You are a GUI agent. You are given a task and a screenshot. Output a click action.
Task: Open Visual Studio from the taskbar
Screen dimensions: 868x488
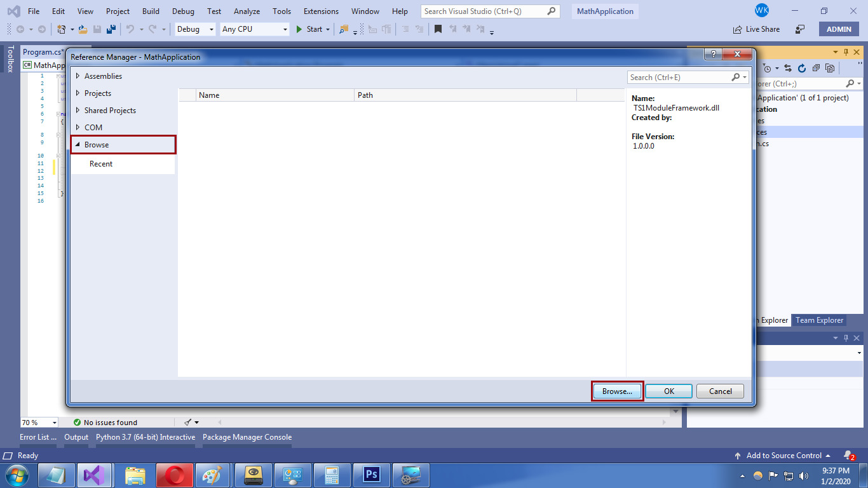pos(95,475)
